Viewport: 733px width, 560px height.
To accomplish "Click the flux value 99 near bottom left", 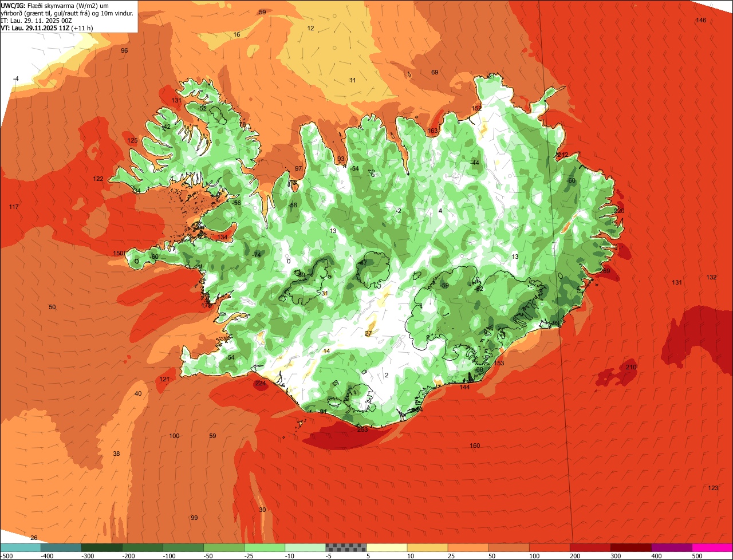I will click(194, 518).
